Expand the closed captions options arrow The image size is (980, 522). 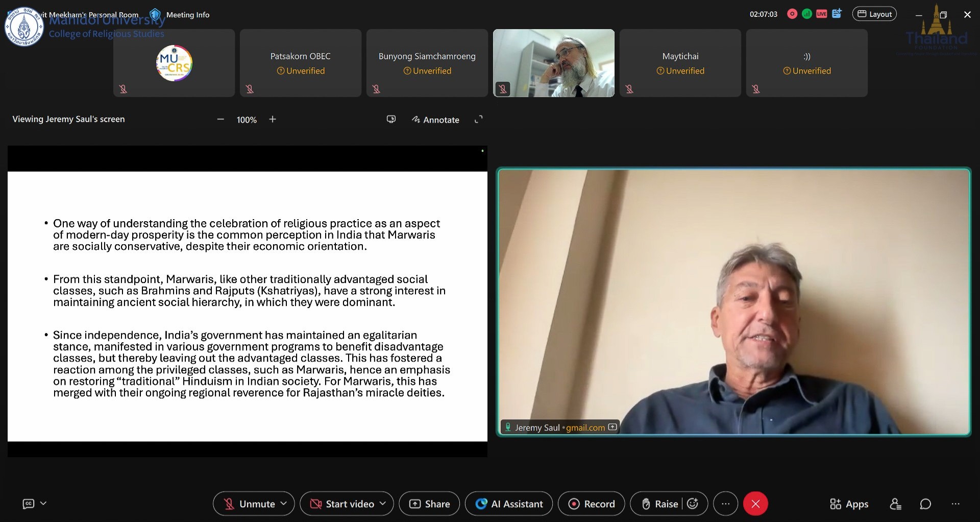point(43,504)
